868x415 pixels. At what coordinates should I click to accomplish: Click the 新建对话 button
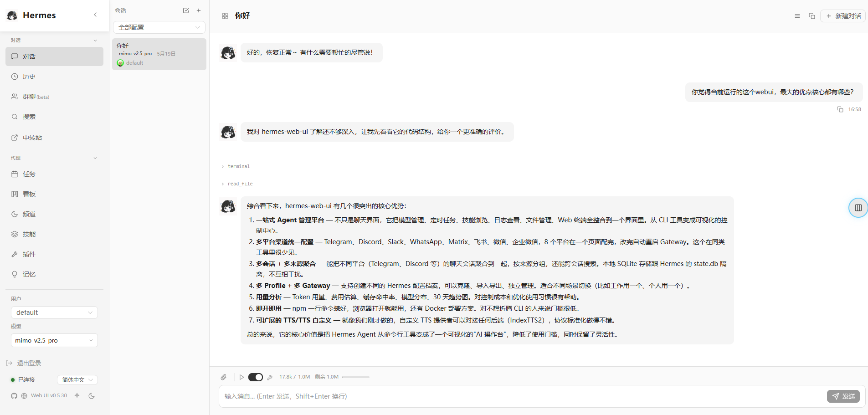843,16
